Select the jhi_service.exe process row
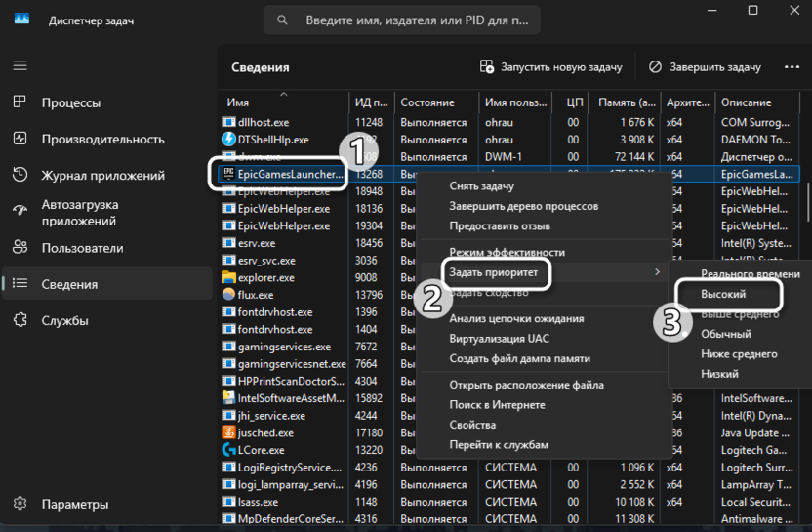The width and height of the screenshot is (812, 532). point(510,416)
